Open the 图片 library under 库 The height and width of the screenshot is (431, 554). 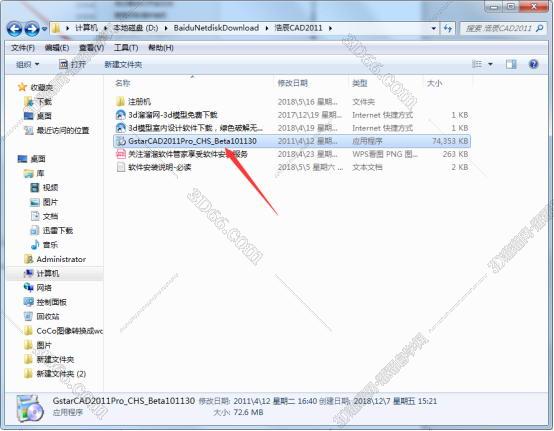click(x=50, y=202)
